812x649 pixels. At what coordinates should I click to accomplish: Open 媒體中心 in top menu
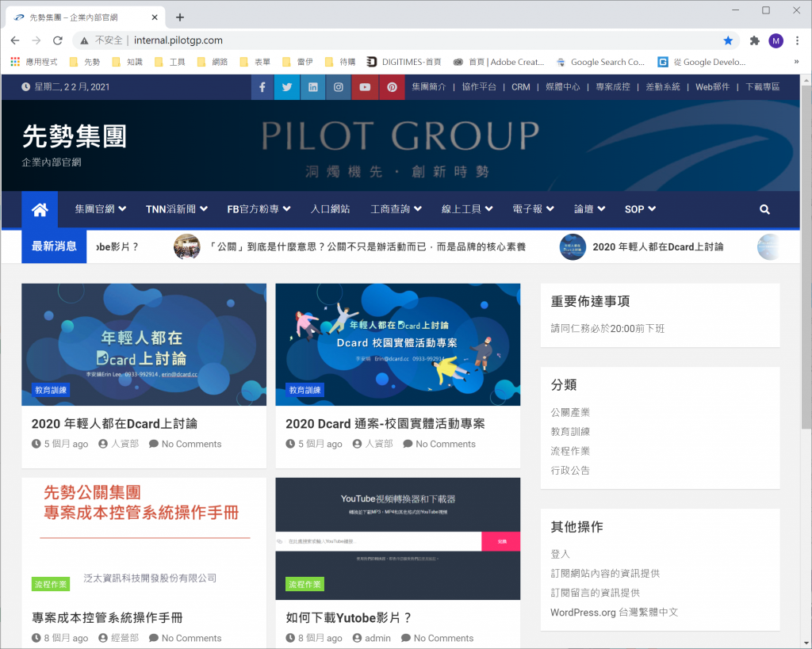tap(563, 87)
